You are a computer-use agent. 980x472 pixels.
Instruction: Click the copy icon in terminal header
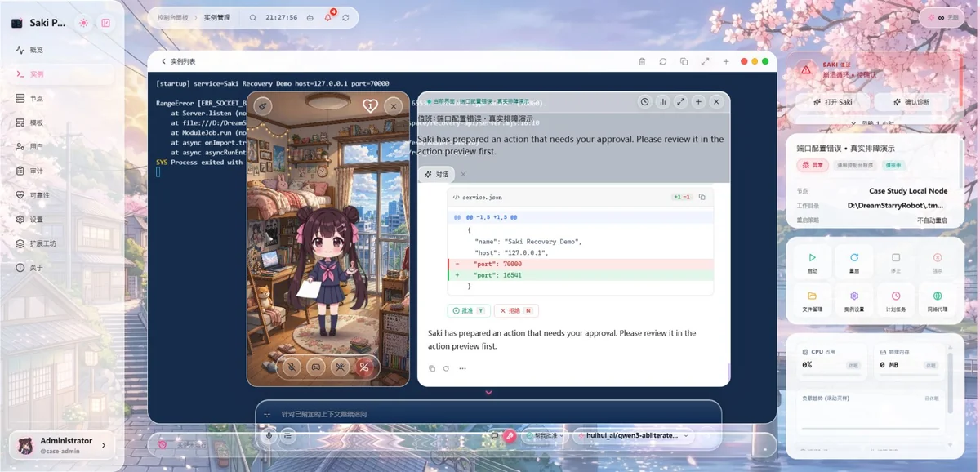coord(684,61)
